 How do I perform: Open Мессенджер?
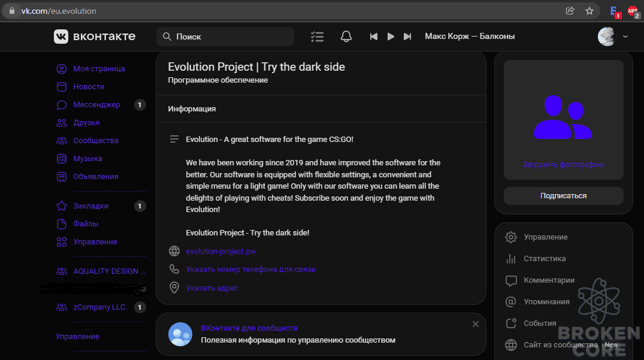point(96,105)
